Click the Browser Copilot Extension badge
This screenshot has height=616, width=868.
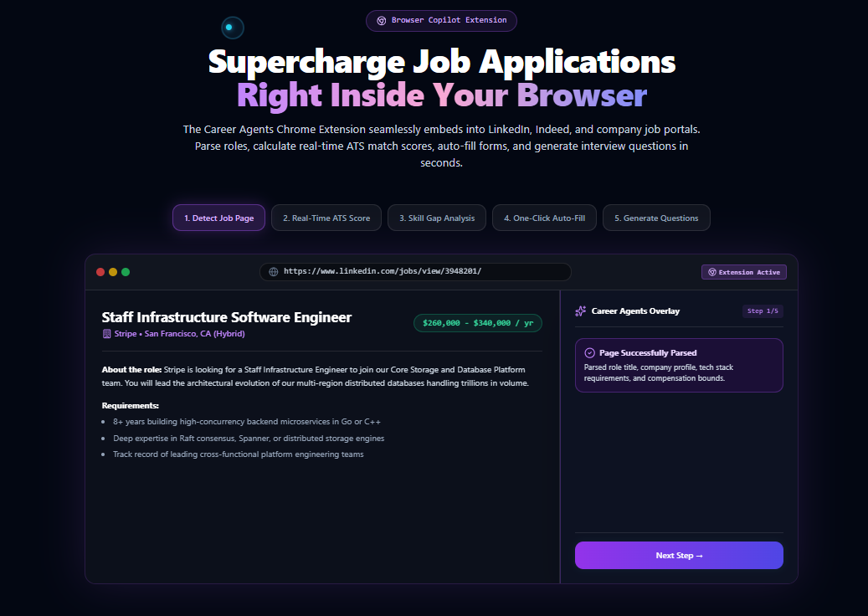(x=441, y=20)
